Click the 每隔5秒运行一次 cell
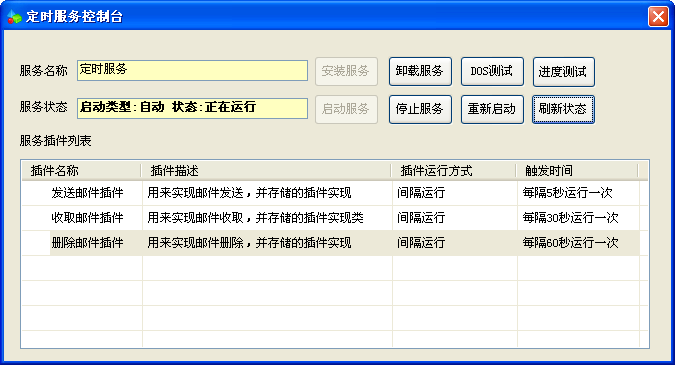This screenshot has width=675, height=365. 567,193
